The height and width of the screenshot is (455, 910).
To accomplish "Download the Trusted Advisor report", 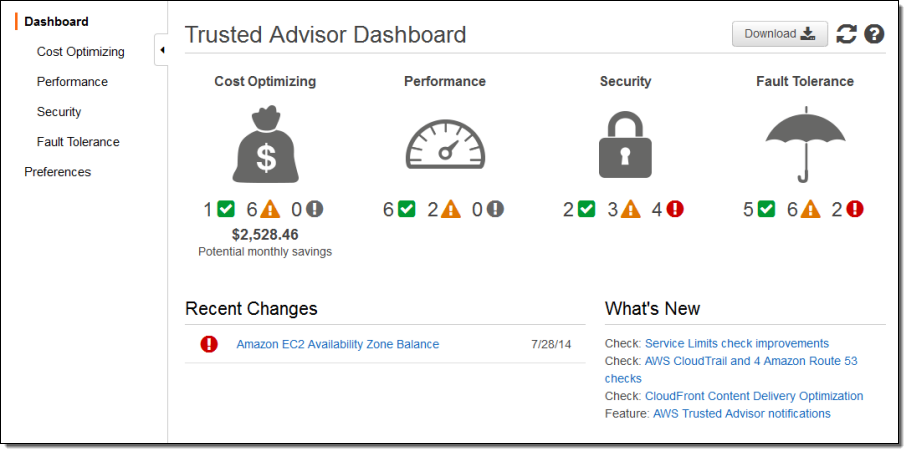I will (780, 34).
